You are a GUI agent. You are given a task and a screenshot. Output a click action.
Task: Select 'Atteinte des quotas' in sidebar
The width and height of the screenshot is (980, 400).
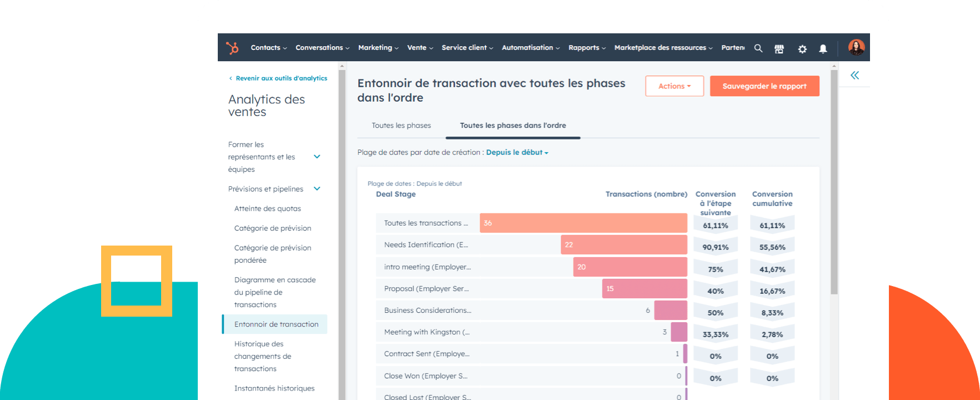[x=267, y=209]
